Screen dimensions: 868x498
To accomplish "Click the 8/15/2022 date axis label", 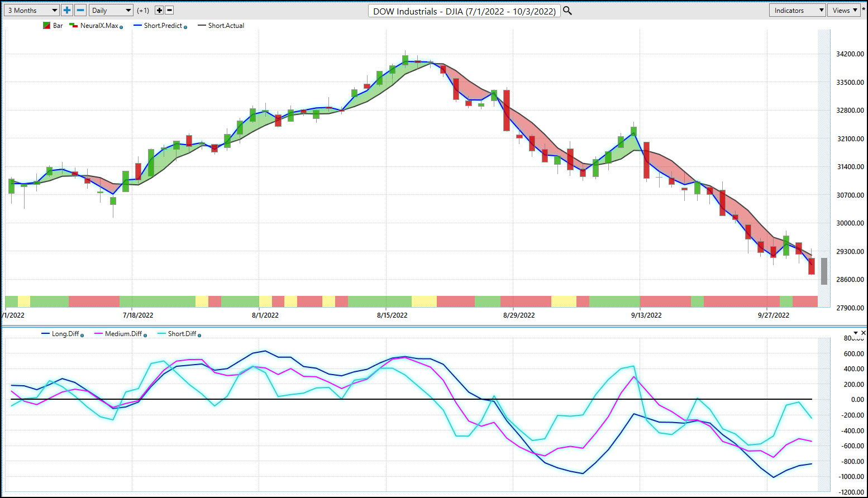I will point(392,315).
